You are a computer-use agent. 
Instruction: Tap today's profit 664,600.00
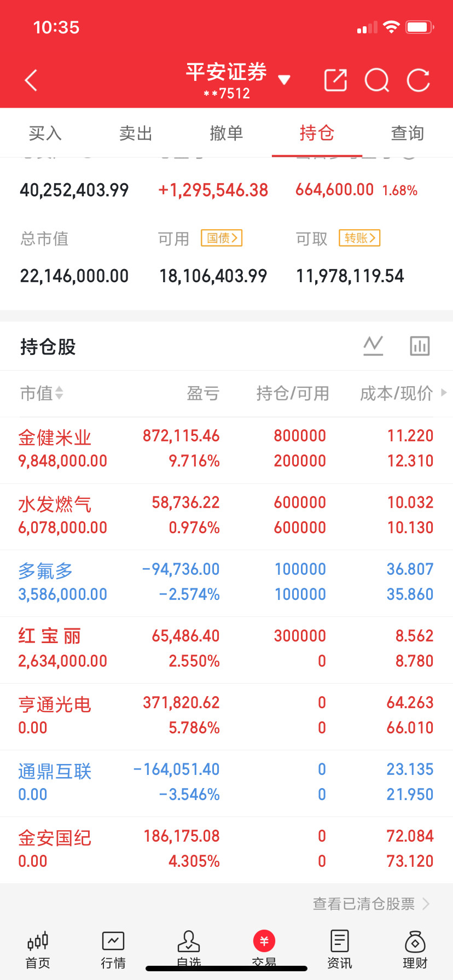(334, 190)
